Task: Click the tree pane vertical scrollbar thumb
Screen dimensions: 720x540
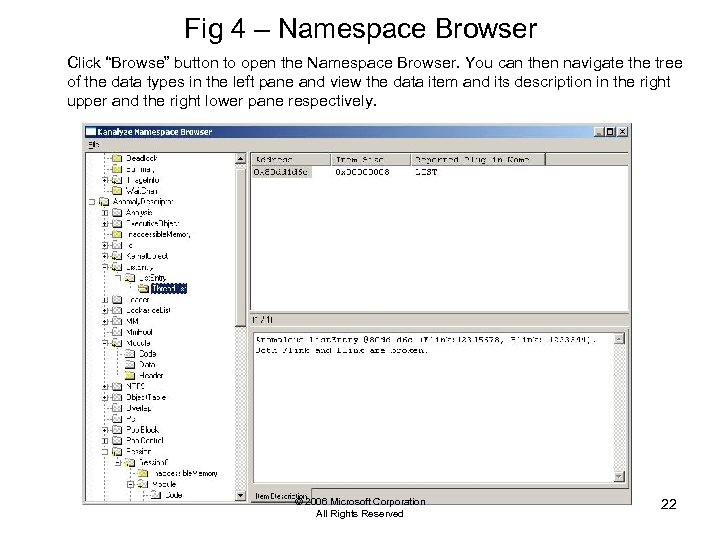Action: (241, 246)
